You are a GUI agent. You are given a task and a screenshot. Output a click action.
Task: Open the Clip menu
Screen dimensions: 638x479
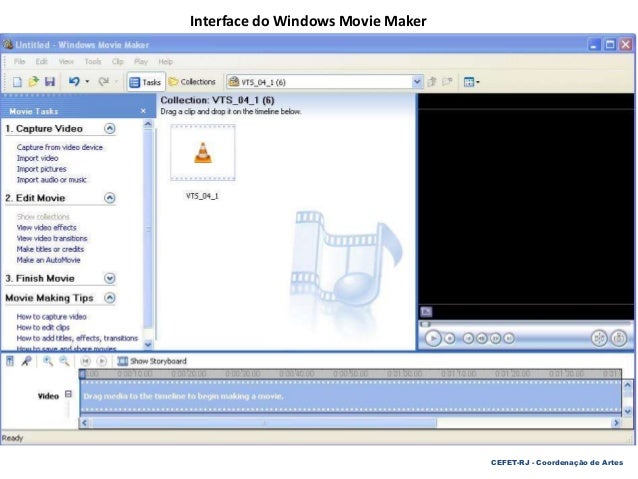(x=118, y=61)
